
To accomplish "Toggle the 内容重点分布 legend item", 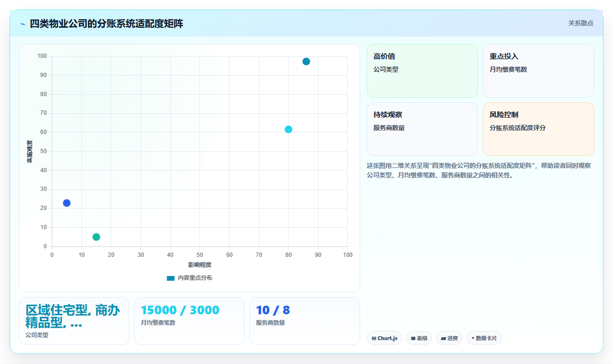I will click(x=190, y=278).
